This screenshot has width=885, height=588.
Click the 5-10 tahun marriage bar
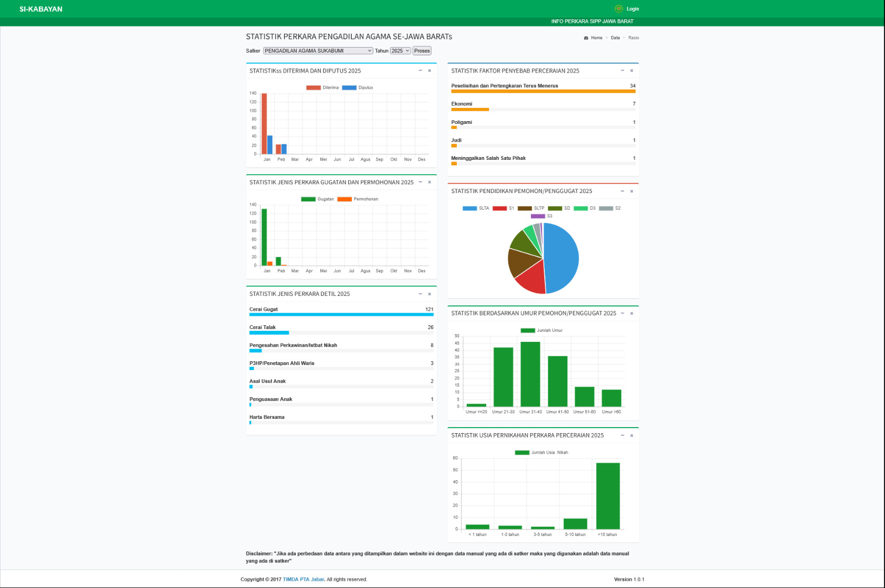(575, 524)
